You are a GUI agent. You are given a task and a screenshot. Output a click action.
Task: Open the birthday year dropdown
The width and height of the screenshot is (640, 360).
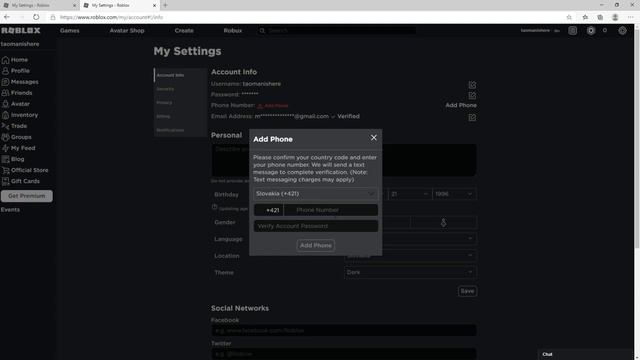tap(454, 194)
